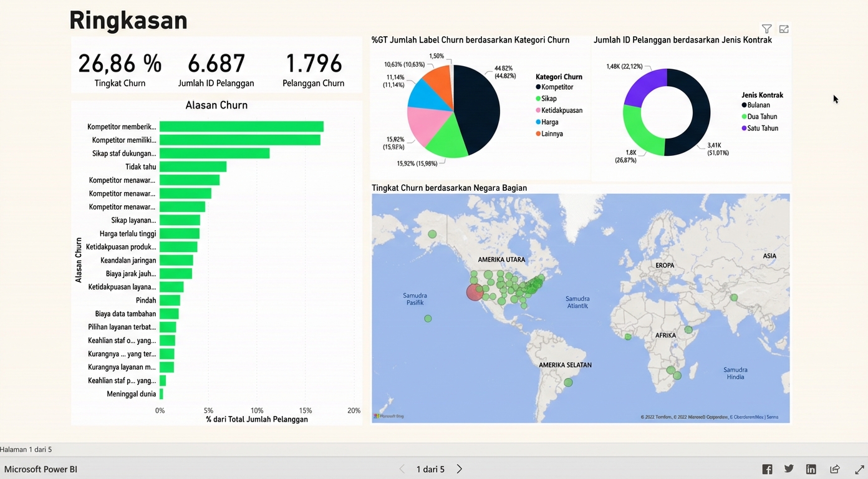Click the focus mode icon
868x479 pixels.
click(x=784, y=29)
